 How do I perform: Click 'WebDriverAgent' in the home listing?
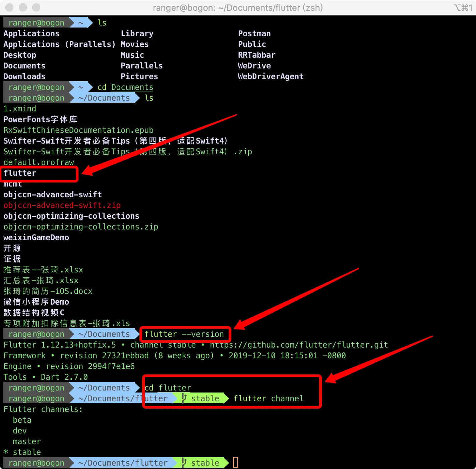click(271, 76)
